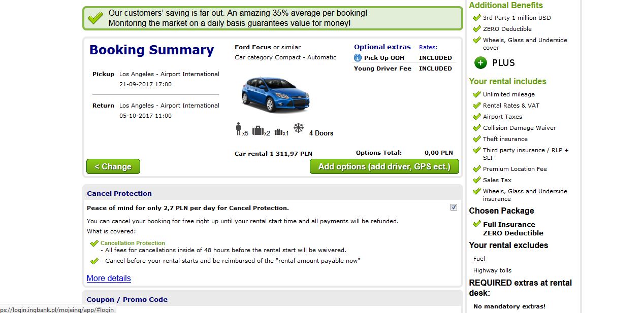This screenshot has height=313, width=644.
Task: Click the green checkmark in savings banner
Action: [95, 19]
